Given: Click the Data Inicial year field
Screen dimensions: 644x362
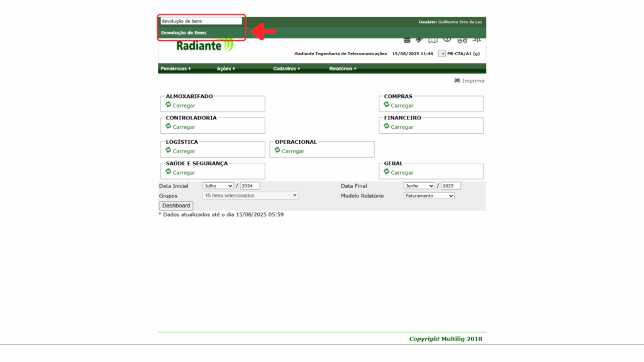Looking at the screenshot, I should [x=250, y=186].
